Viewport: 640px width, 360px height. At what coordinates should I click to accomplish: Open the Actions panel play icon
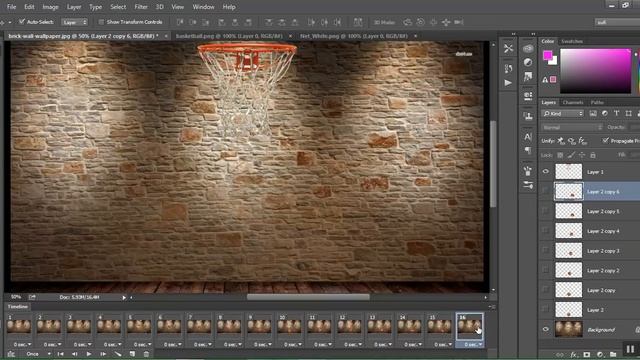(x=508, y=83)
